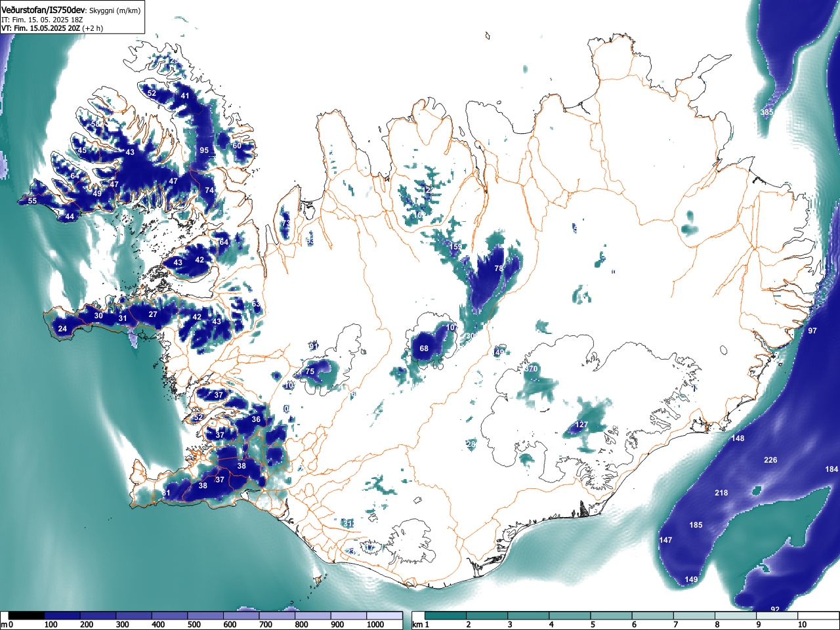Click the visibility value 60 in the Westfjords
The height and width of the screenshot is (630, 840).
point(237,145)
